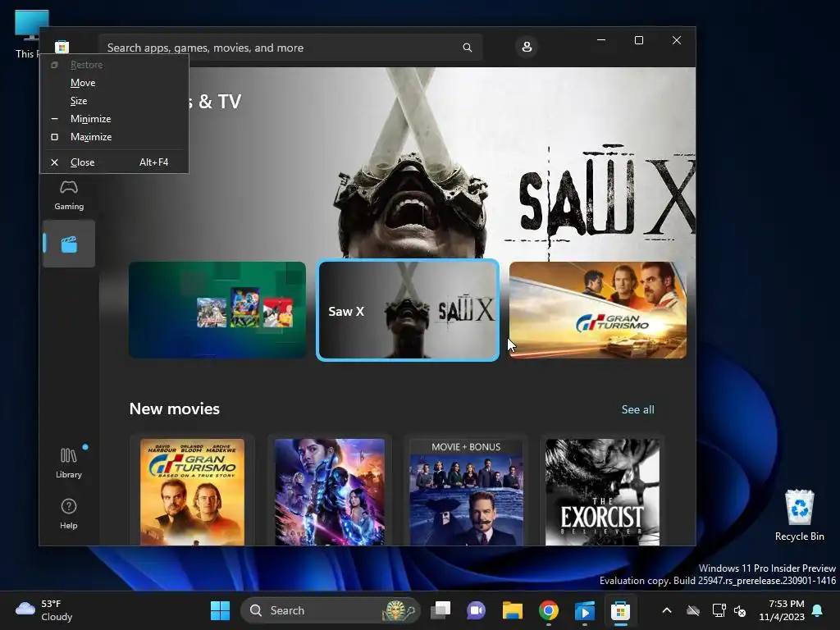Viewport: 840px width, 630px height.
Task: Click the Microsoft Store logo icon in title bar
Action: tap(62, 47)
